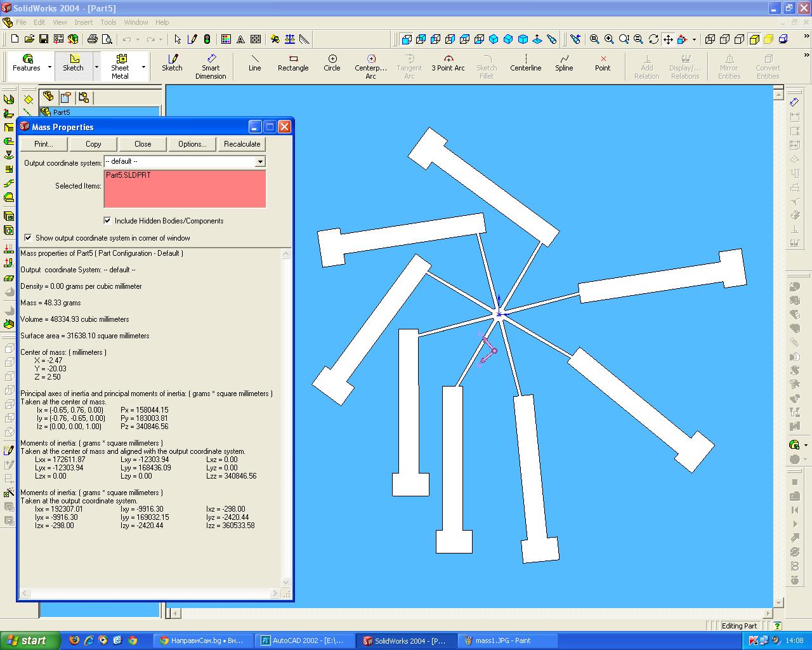The width and height of the screenshot is (812, 650).
Task: Click the Options... button in Mass Properties
Action: click(192, 144)
